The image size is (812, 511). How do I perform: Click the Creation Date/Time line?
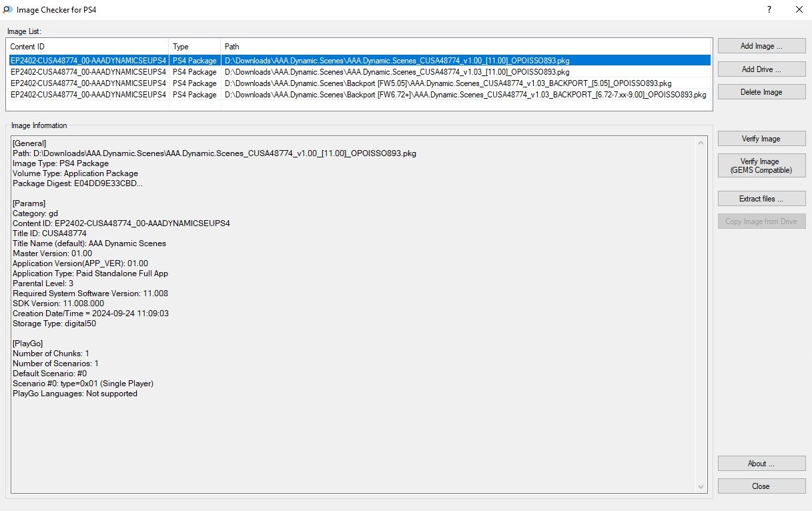click(x=91, y=314)
